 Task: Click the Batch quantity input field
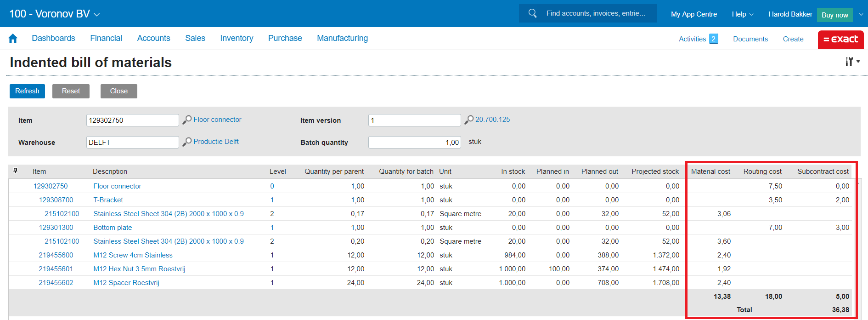coord(414,143)
